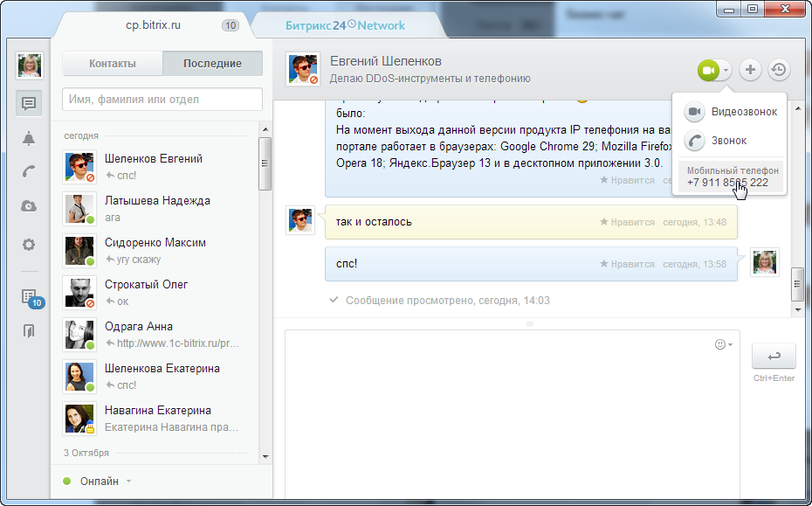Click the contact list scrollbar thumb

point(265,163)
